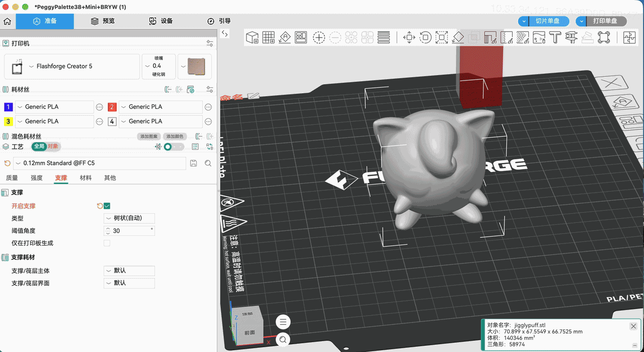Click the circled plus toolbar icon

319,37
